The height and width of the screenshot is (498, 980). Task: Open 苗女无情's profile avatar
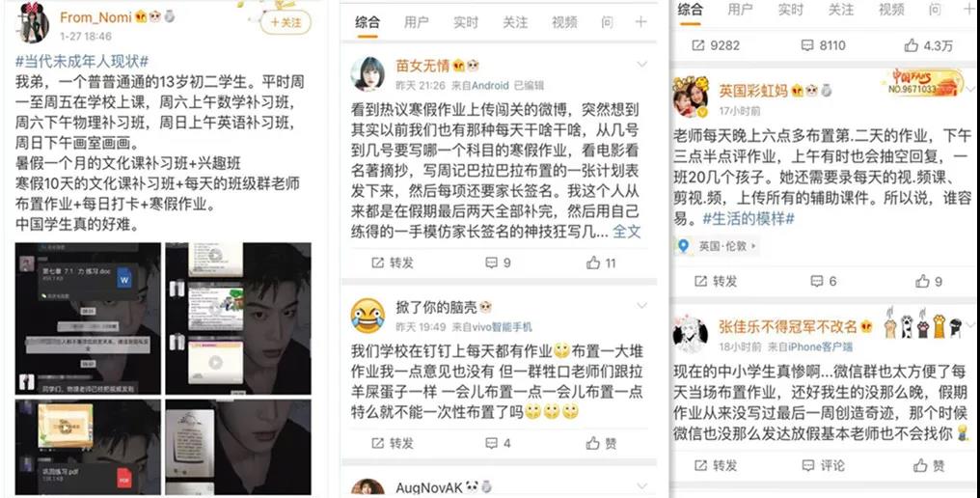(x=367, y=73)
